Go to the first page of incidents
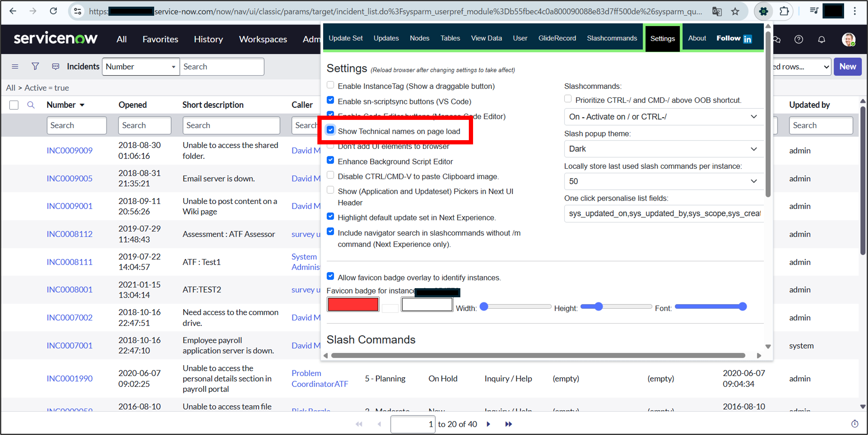Image resolution: width=868 pixels, height=435 pixels. click(359, 424)
